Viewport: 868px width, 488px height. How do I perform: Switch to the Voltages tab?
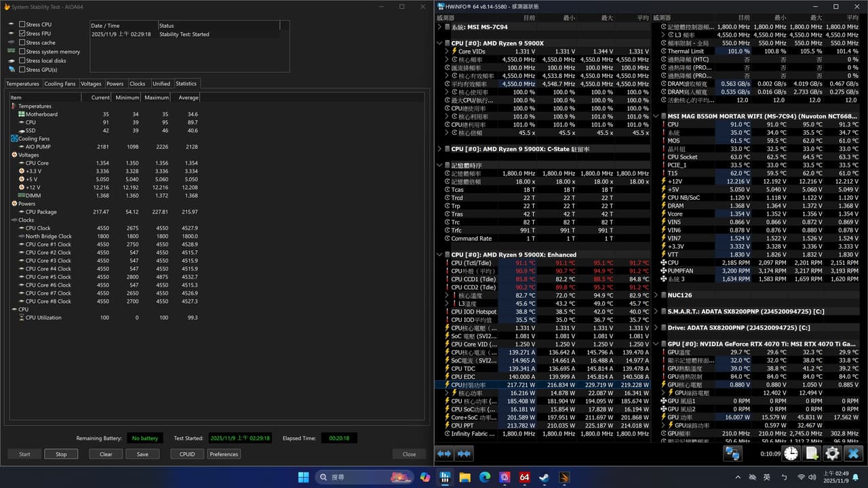91,84
